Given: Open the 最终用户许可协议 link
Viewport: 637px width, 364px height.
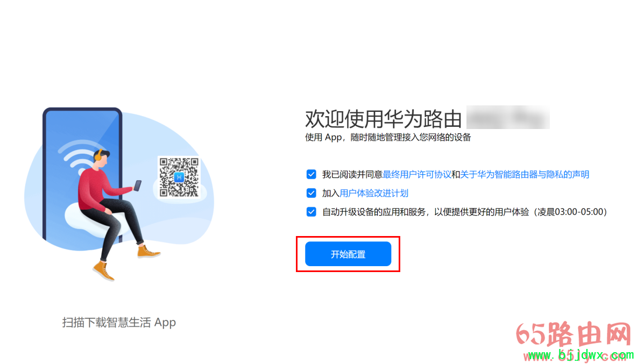Looking at the screenshot, I should coord(417,175).
